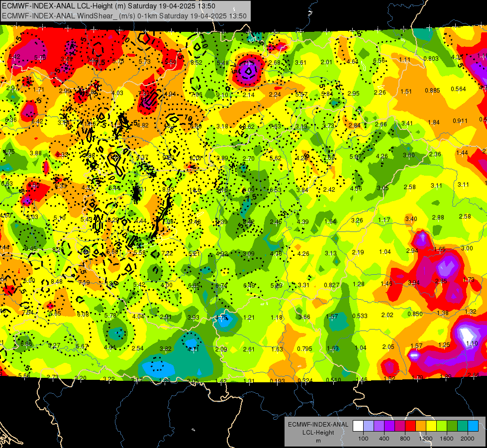487x448 pixels.
Task: Pick the teal legend swatch
Action: tap(462, 426)
